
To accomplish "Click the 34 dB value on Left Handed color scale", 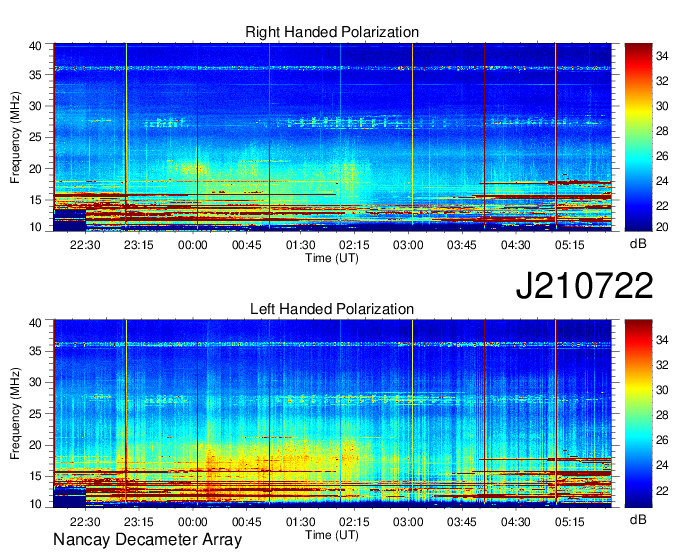I will coord(662,340).
